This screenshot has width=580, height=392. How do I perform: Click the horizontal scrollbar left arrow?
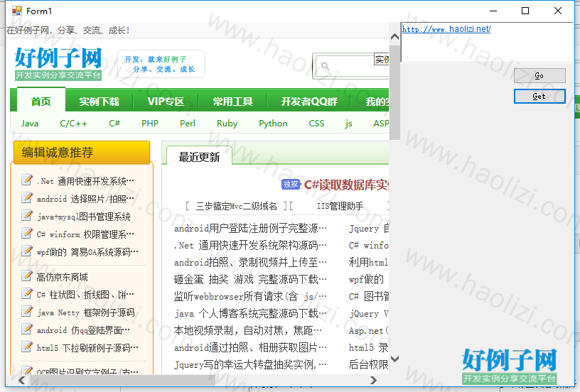pos(22,380)
